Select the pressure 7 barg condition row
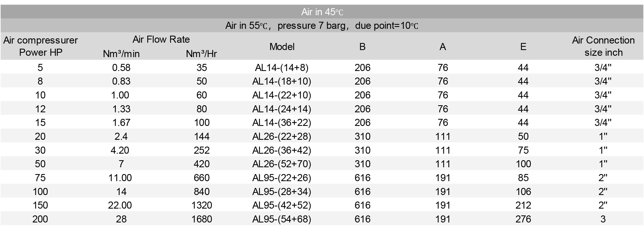The height and width of the screenshot is (226, 644). click(322, 26)
